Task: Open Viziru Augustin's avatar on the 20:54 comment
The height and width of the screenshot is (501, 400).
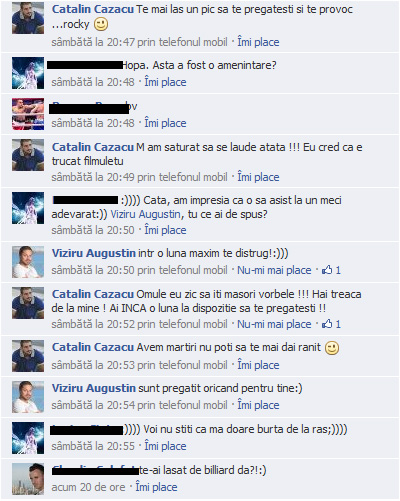Action: (x=28, y=397)
